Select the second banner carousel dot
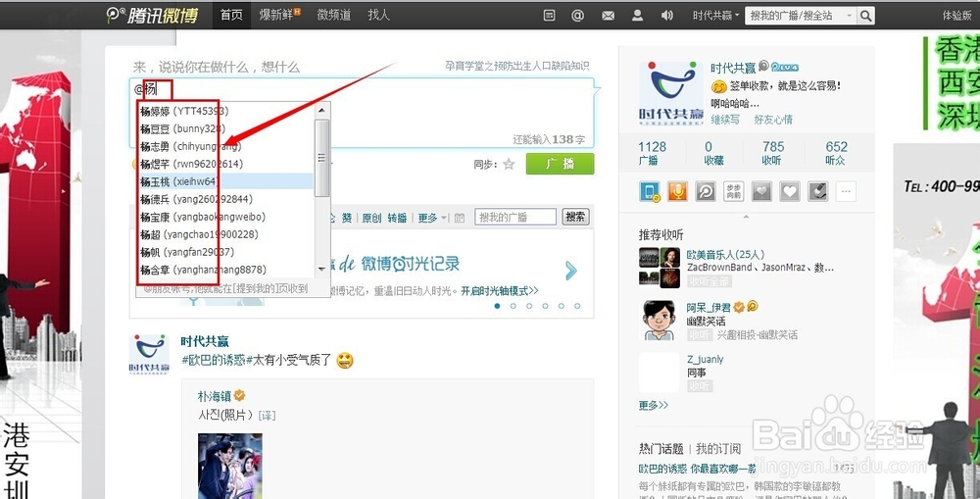980x499 pixels. (x=514, y=306)
